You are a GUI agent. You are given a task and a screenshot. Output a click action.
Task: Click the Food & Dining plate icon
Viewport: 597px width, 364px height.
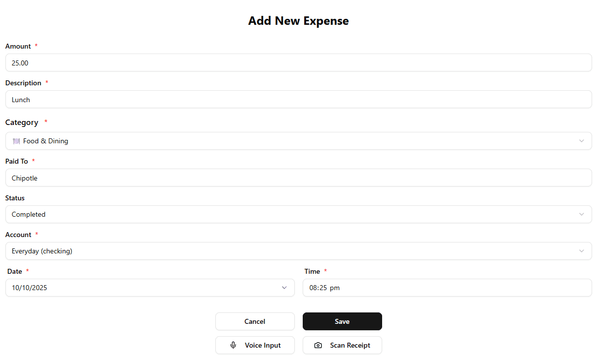pos(16,141)
